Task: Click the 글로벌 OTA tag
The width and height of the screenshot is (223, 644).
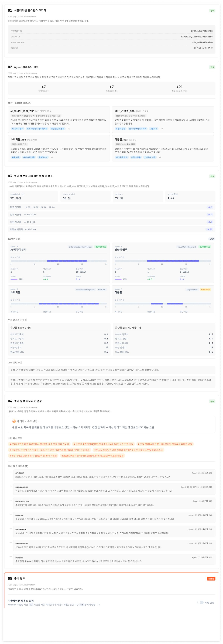Action: point(43,157)
